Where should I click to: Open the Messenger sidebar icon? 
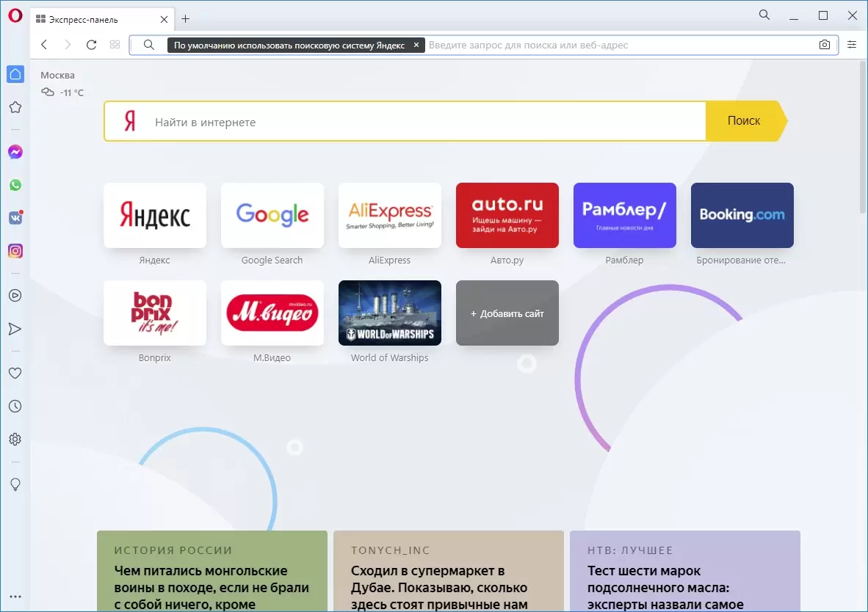point(15,152)
